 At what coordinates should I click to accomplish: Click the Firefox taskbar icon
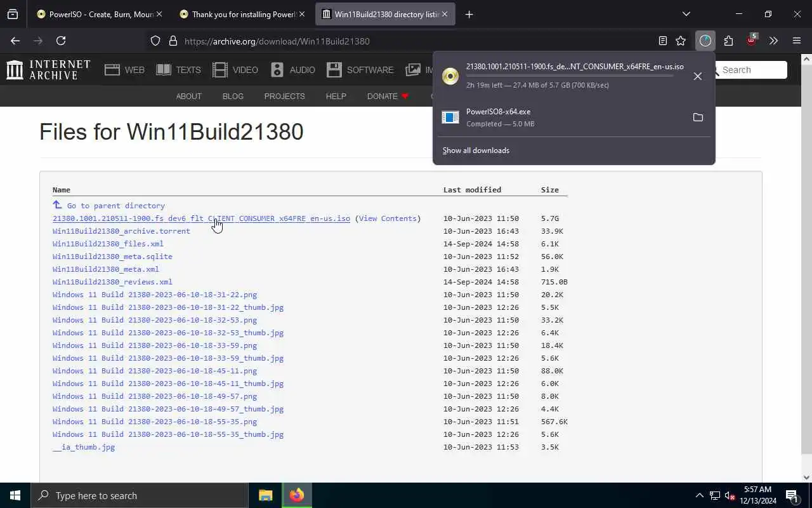pos(296,495)
